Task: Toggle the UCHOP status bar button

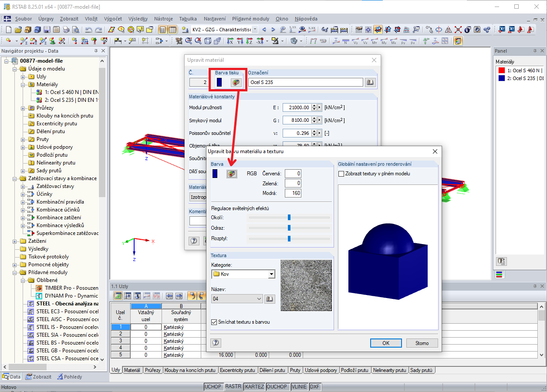Action: click(x=213, y=387)
